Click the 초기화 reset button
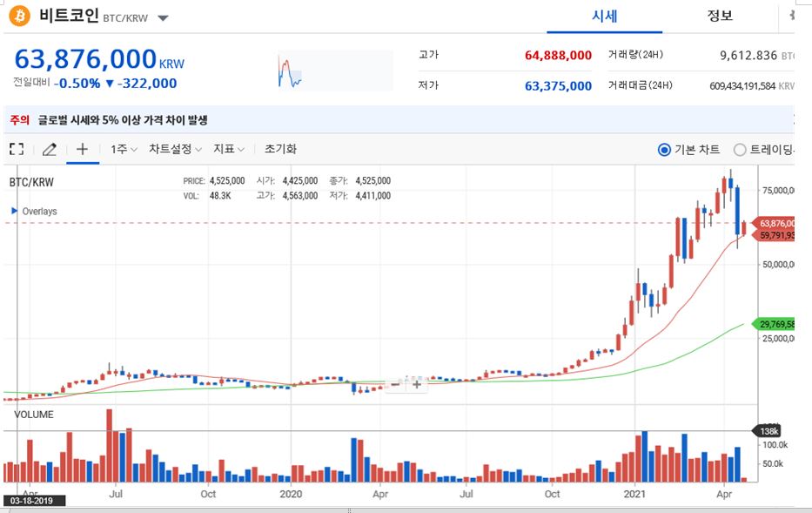The width and height of the screenshot is (812, 513). tap(280, 149)
